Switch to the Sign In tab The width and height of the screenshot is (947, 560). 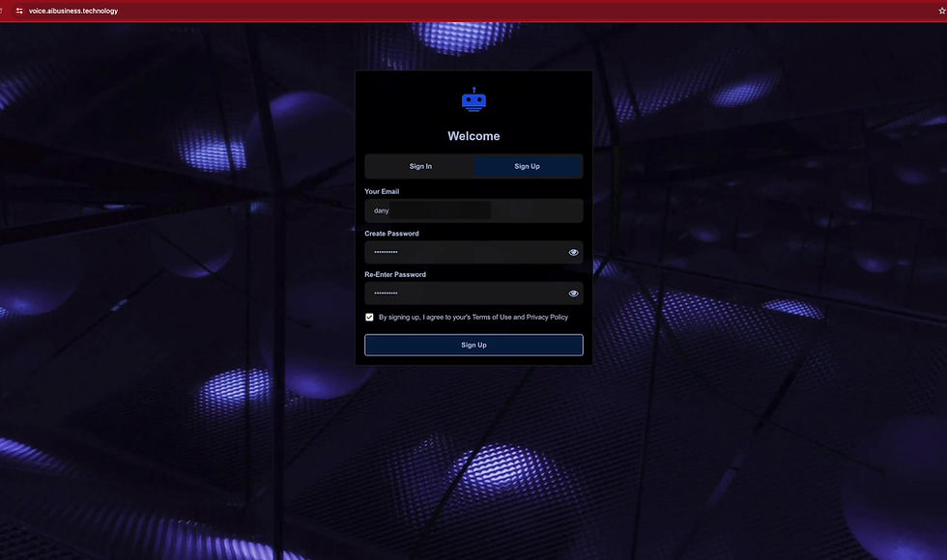(420, 166)
